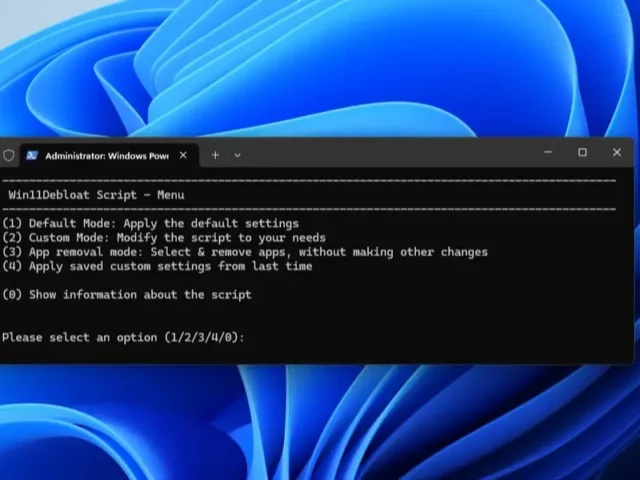This screenshot has height=480, width=640.
Task: Expand the new tab profile dropdown
Action: (x=237, y=155)
